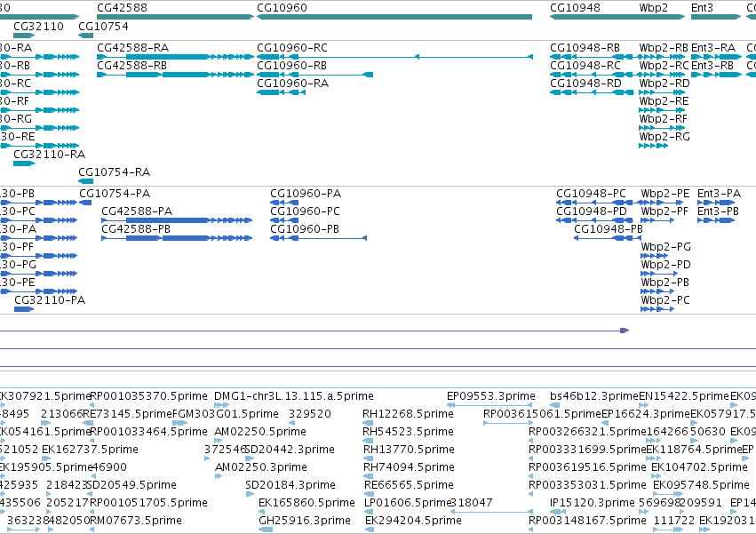Open protein CG42588-PA
This screenshot has width=756, height=534.
coord(137,211)
